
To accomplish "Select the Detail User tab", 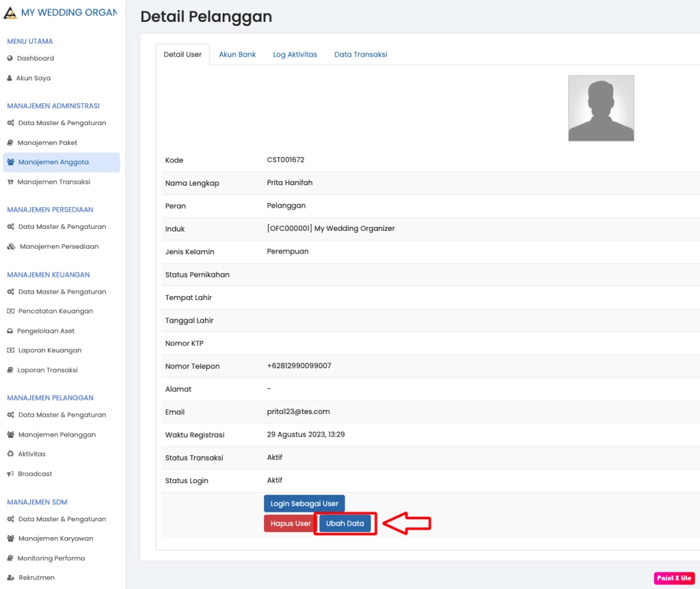I will coord(183,55).
